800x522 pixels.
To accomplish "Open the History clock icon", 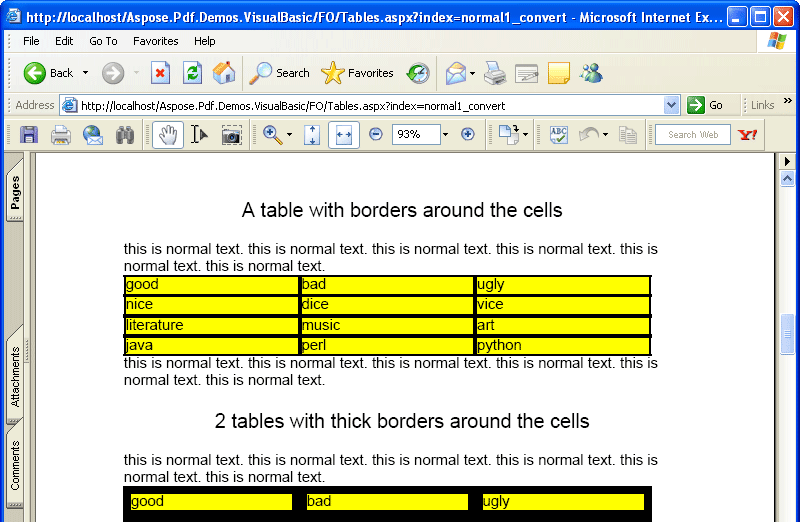I will [418, 73].
